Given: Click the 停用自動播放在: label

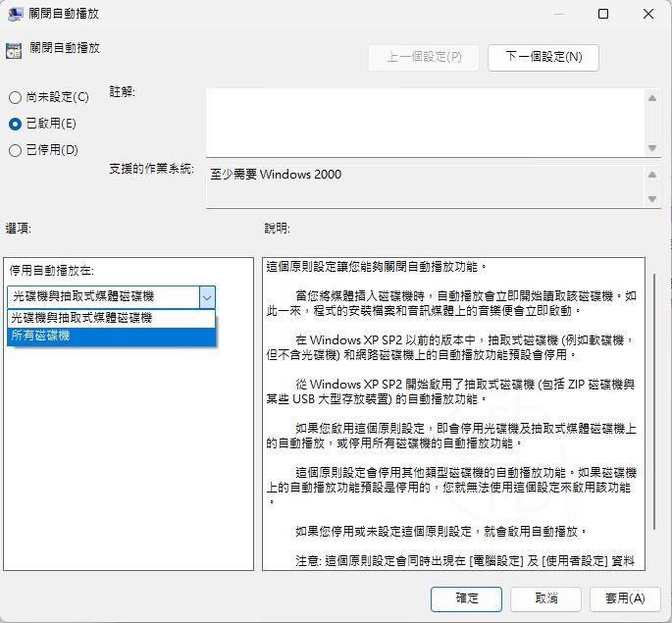Looking at the screenshot, I should click(51, 271).
